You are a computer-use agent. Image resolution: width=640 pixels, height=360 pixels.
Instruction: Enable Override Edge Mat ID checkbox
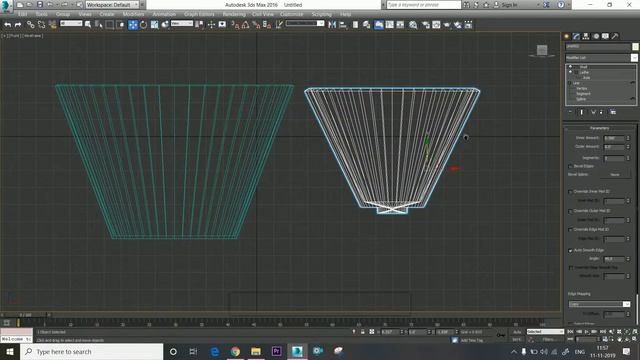click(570, 230)
